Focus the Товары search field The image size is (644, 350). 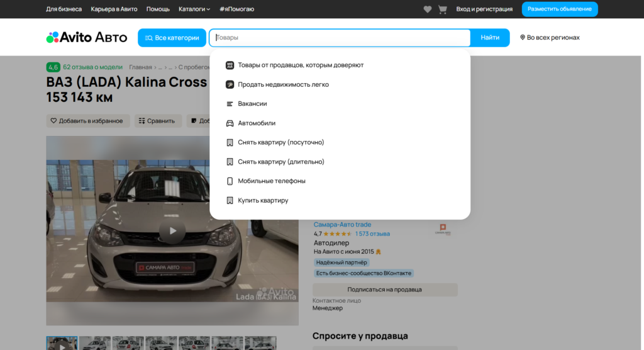[340, 37]
